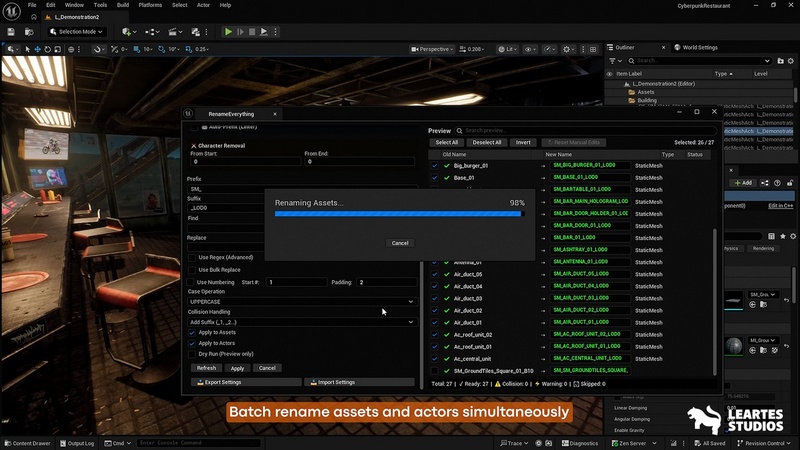The image size is (800, 450).
Task: Open the Collision Handling Add Suffix dropdown
Action: (x=301, y=322)
